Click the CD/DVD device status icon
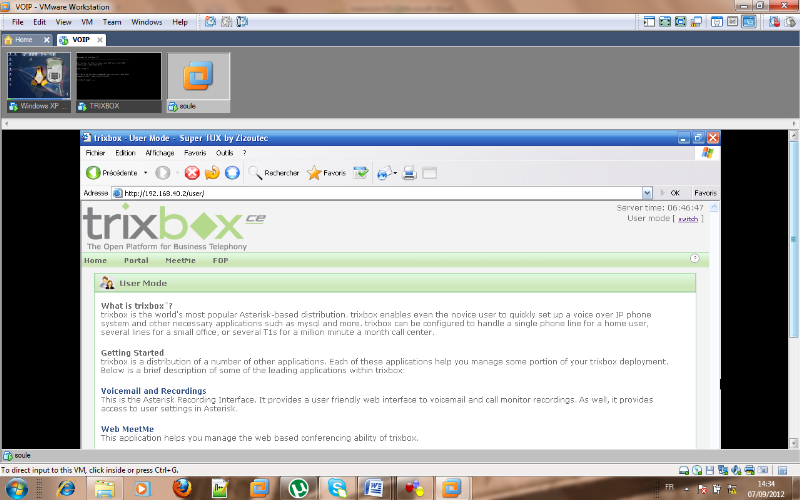The image size is (800, 500). [x=696, y=470]
